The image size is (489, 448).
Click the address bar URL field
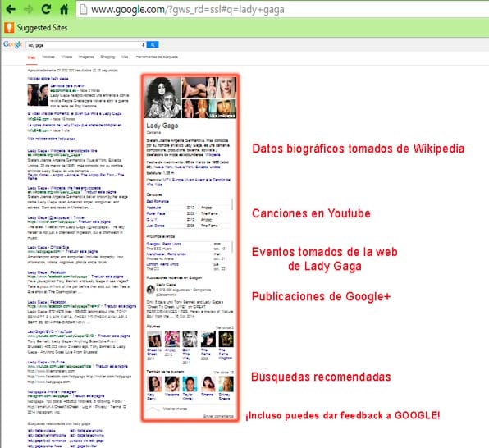tap(282, 10)
